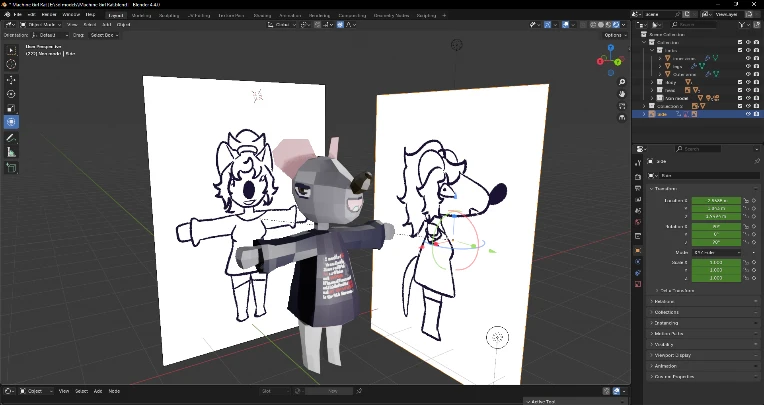Image resolution: width=764 pixels, height=405 pixels.
Task: Open the viewport Options button
Action: coord(614,35)
